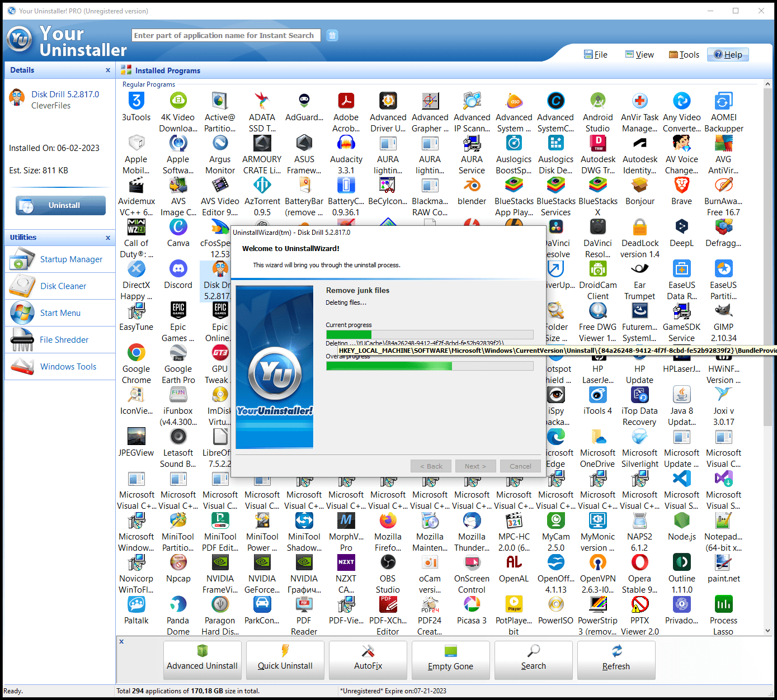Select the Process Lasso icon

[723, 604]
